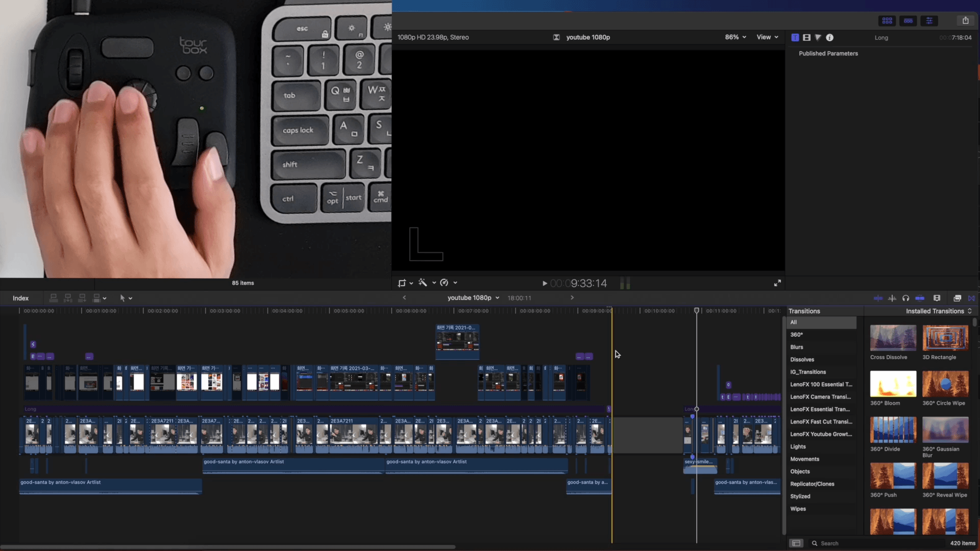Open Installed Transitions filter popup
The image size is (980, 551).
[x=938, y=311]
